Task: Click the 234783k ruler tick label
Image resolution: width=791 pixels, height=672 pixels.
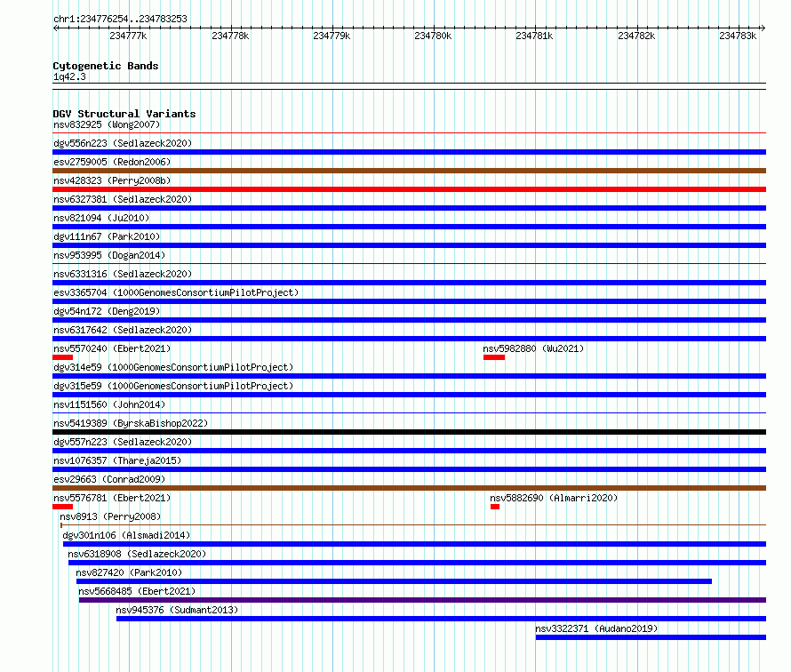Action: 738,36
